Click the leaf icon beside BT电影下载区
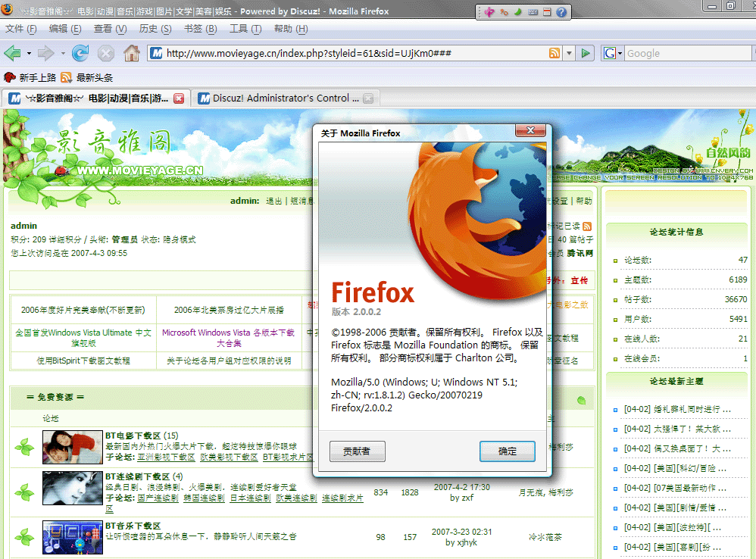Viewport: 756px width, 559px height. pos(24,448)
